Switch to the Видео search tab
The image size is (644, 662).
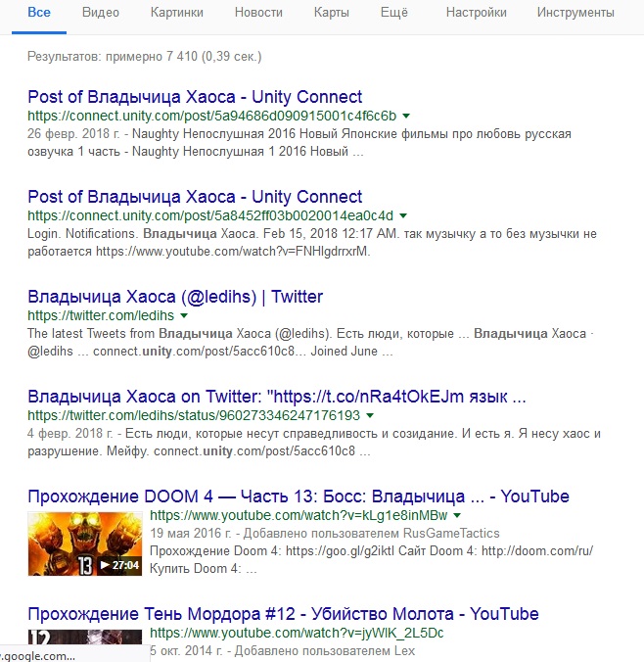click(101, 13)
